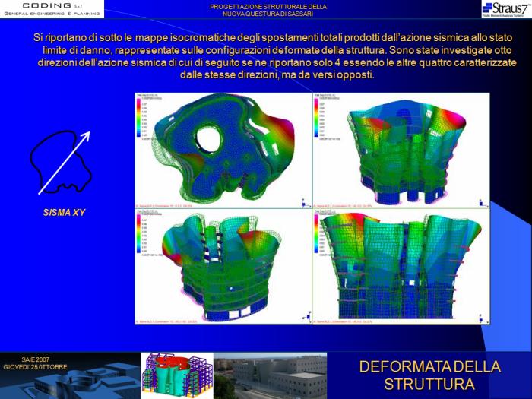Select the bottom-left perspective deformation plot

[222, 266]
